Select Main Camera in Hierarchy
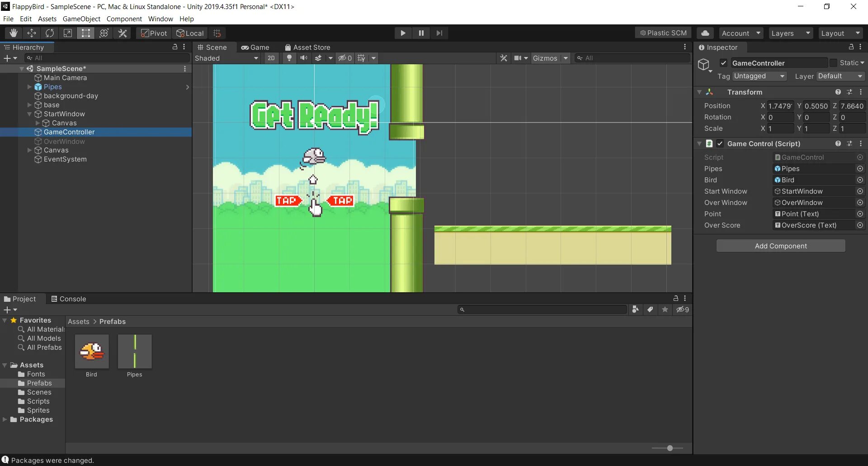This screenshot has height=466, width=868. point(65,78)
